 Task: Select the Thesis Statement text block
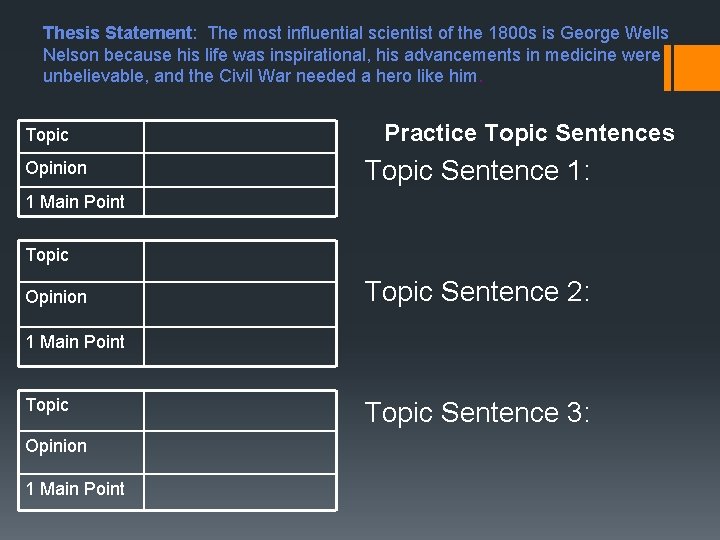click(x=355, y=54)
